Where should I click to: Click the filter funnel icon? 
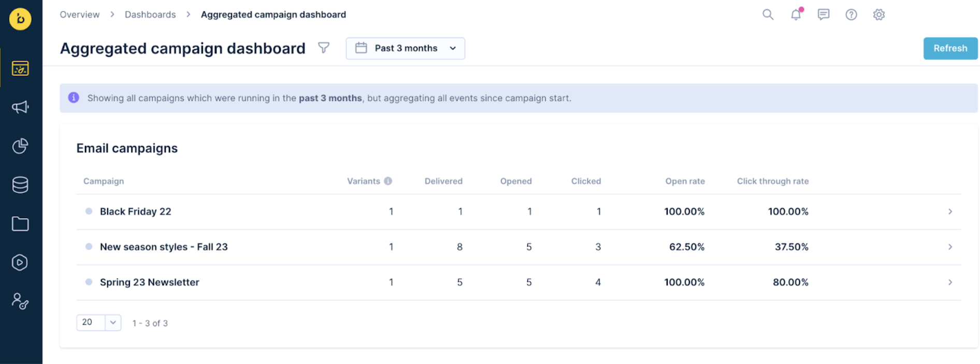click(x=324, y=48)
